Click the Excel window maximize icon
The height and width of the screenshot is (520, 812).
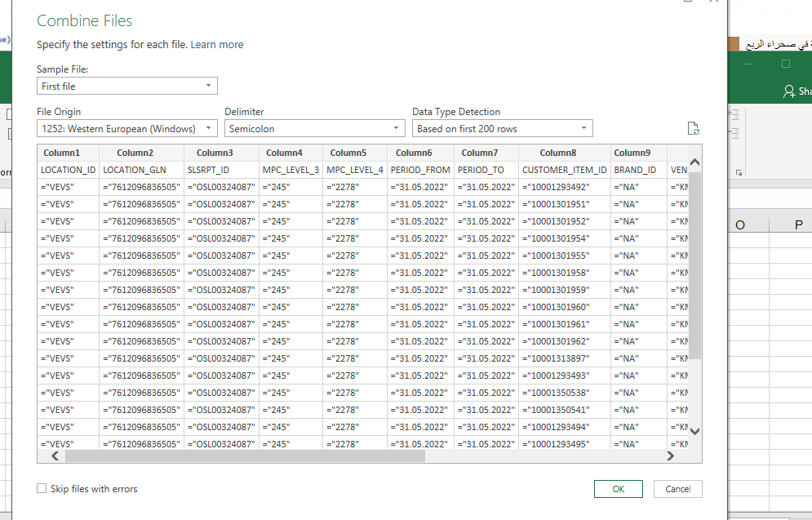point(786,64)
